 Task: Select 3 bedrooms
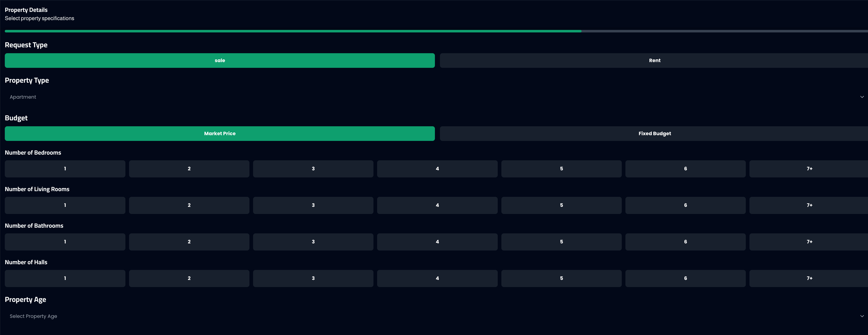coord(313,169)
